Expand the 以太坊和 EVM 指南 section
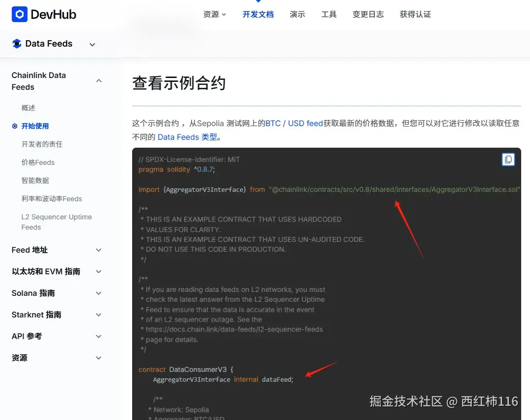The image size is (530, 420). [x=99, y=272]
